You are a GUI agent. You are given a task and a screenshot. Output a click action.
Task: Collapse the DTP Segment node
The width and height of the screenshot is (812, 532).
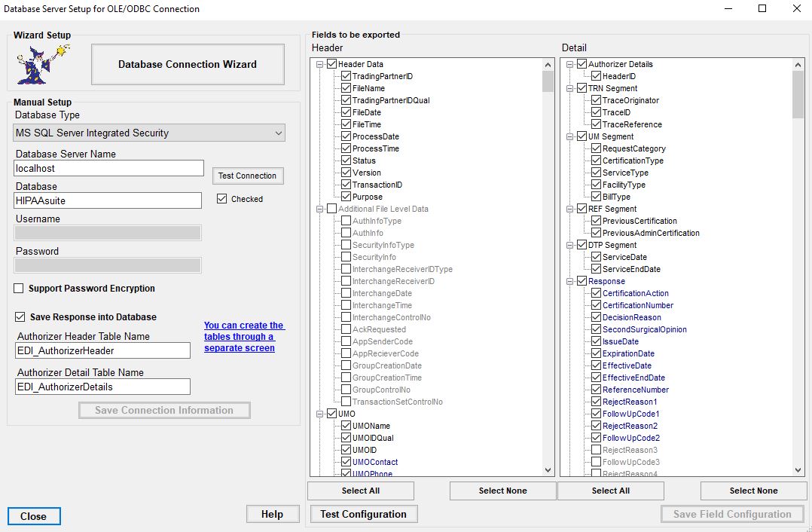point(569,245)
